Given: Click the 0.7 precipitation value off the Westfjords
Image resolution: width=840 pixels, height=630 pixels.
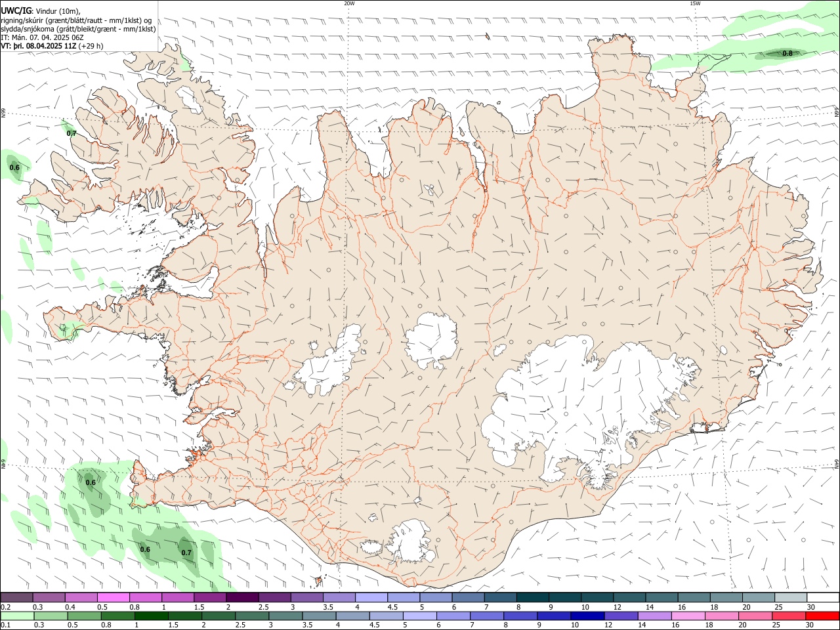Looking at the screenshot, I should 72,133.
